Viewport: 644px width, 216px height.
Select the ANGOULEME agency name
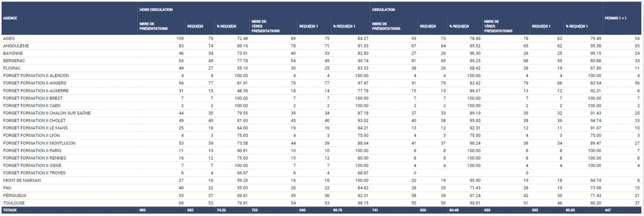coord(16,46)
